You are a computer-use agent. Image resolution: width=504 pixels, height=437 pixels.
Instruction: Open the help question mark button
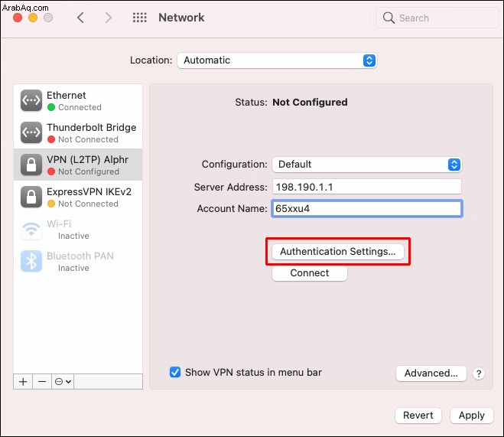pos(479,373)
